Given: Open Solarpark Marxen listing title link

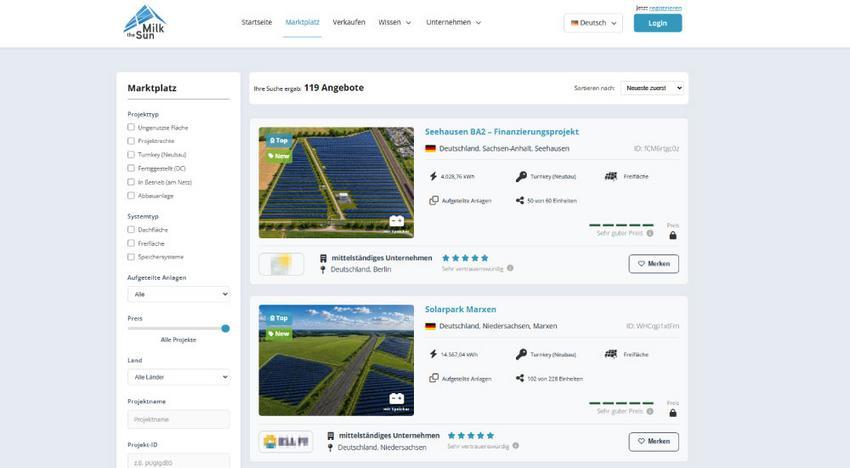Looking at the screenshot, I should coord(460,309).
